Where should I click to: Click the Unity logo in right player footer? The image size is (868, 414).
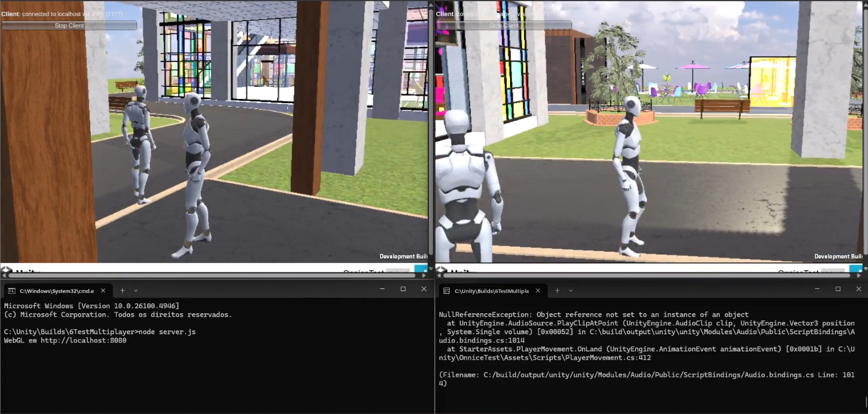[441, 271]
